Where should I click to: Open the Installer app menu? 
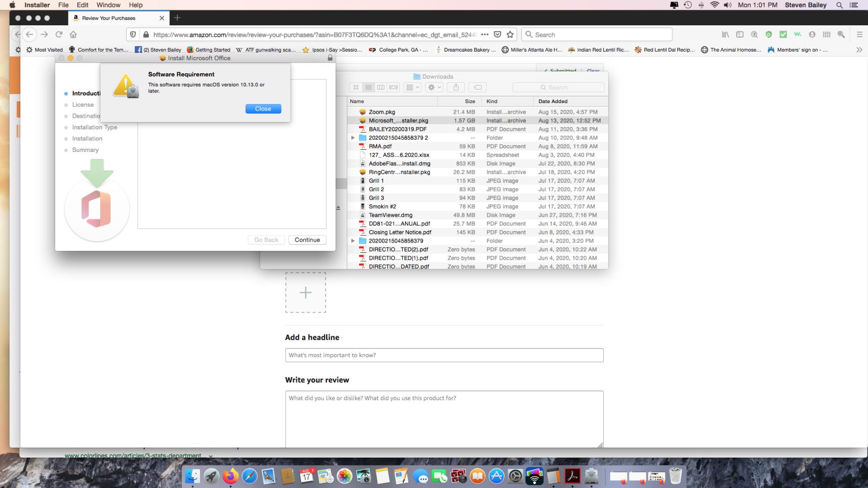point(37,5)
